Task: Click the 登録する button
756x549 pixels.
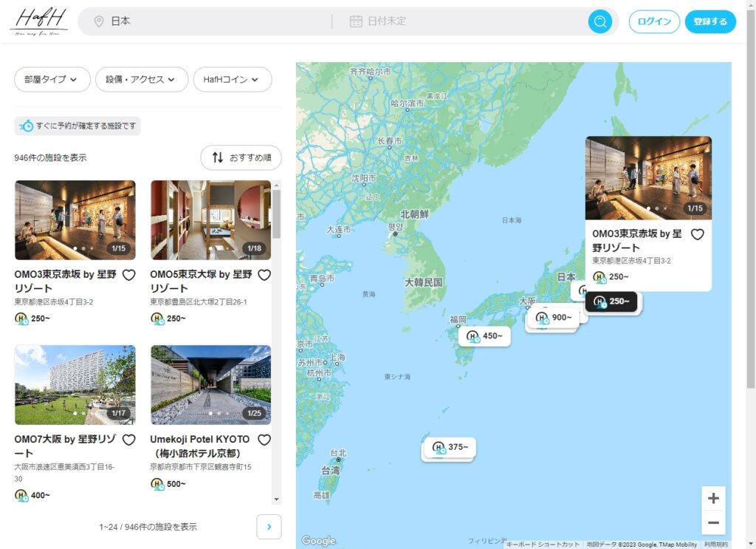Action: point(710,21)
